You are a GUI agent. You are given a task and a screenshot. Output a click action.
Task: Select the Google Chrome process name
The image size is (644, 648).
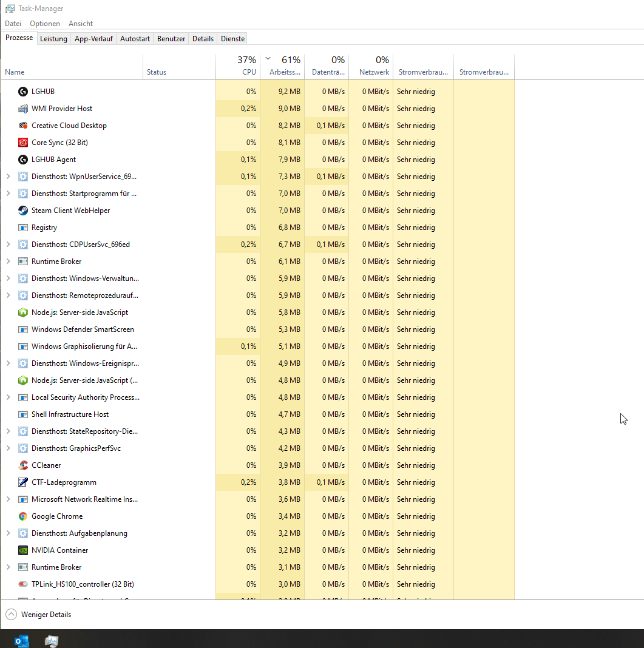(x=57, y=516)
